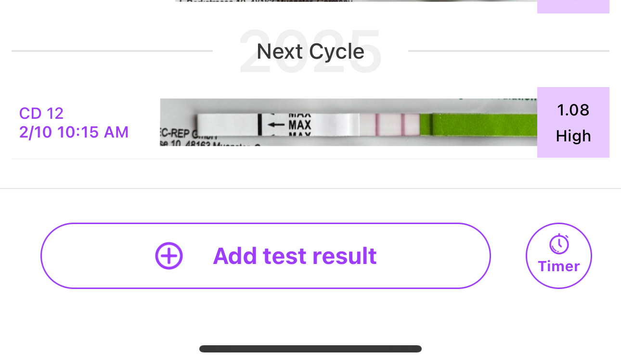621x364 pixels.
Task: Tap the "Timer" text label
Action: 559,266
